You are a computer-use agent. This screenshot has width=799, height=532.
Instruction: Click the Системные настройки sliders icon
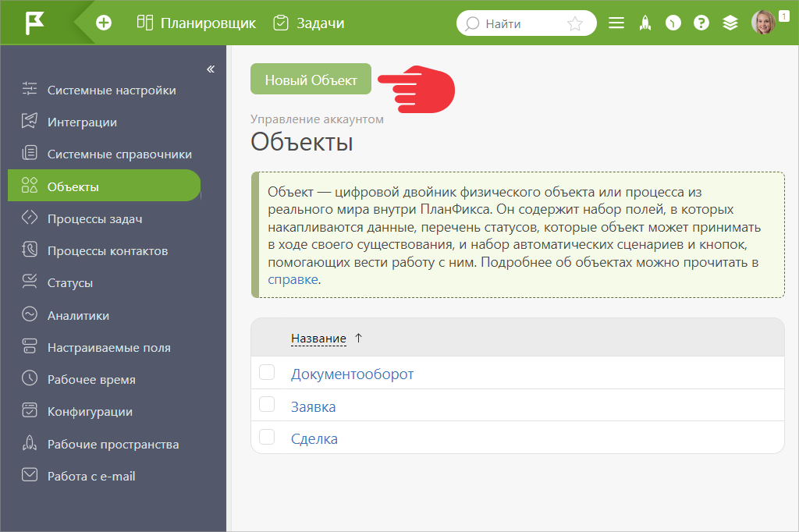click(30, 89)
